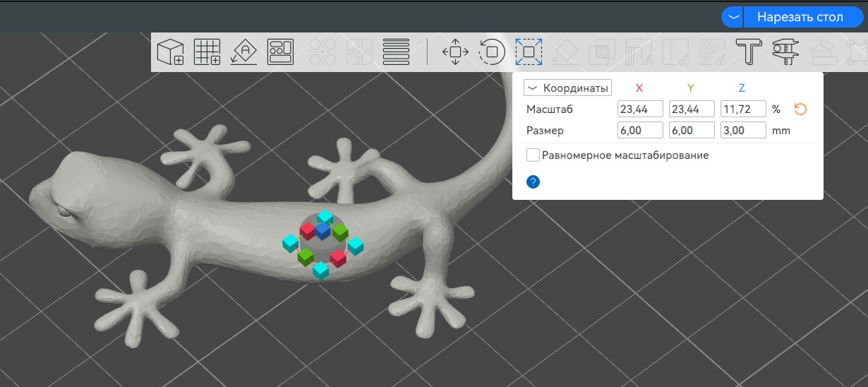Open dropdown arrow beside Нарезать стол
This screenshot has width=868, height=387.
click(x=733, y=17)
